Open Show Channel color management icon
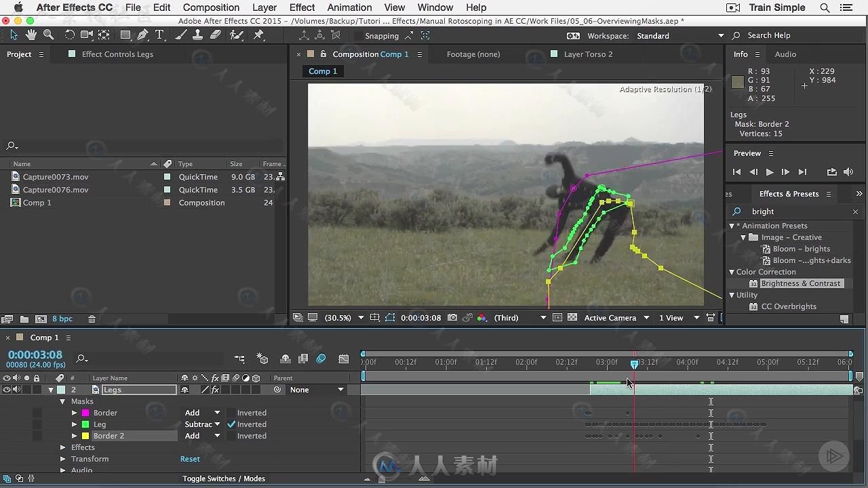Viewport: 868px width, 488px height. pyautogui.click(x=482, y=318)
